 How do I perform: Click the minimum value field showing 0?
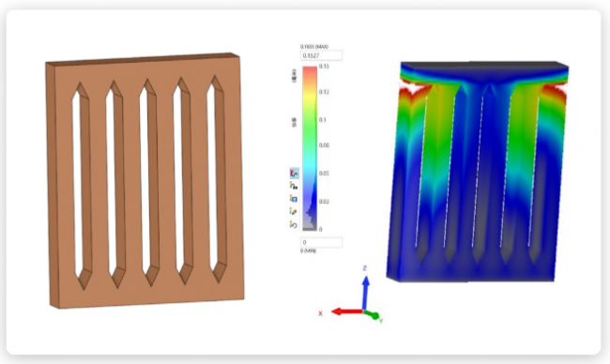(x=321, y=242)
